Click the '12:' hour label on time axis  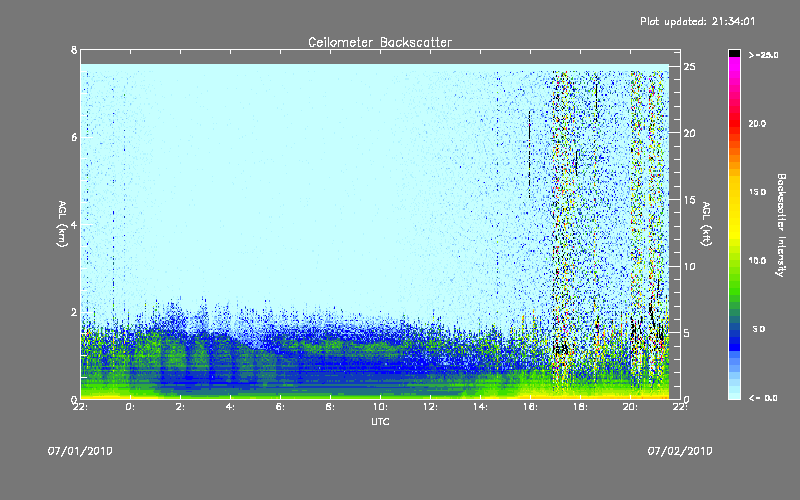(430, 407)
